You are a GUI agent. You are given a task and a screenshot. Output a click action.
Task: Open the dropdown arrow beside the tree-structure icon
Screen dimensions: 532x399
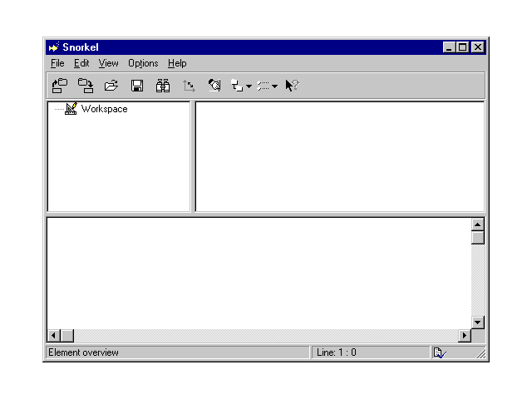[249, 86]
